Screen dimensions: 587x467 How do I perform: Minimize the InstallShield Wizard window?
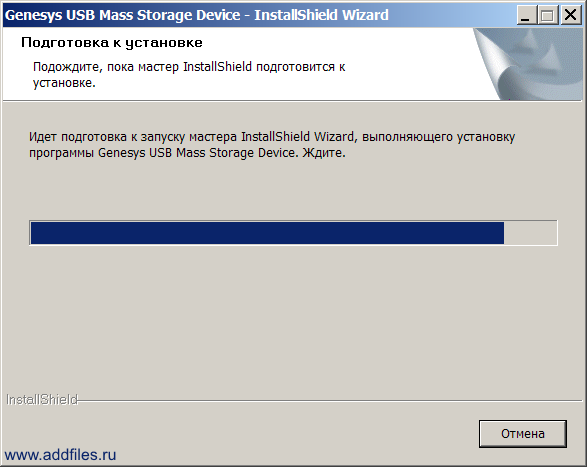tap(526, 15)
